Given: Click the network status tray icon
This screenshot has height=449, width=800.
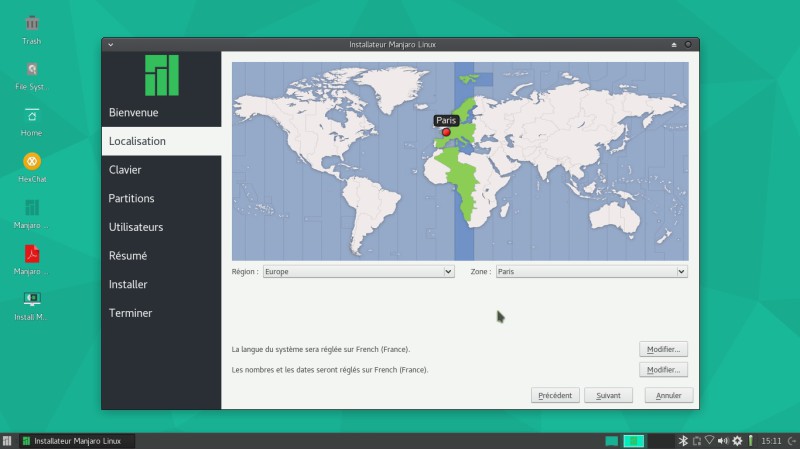Looking at the screenshot, I should click(x=709, y=440).
